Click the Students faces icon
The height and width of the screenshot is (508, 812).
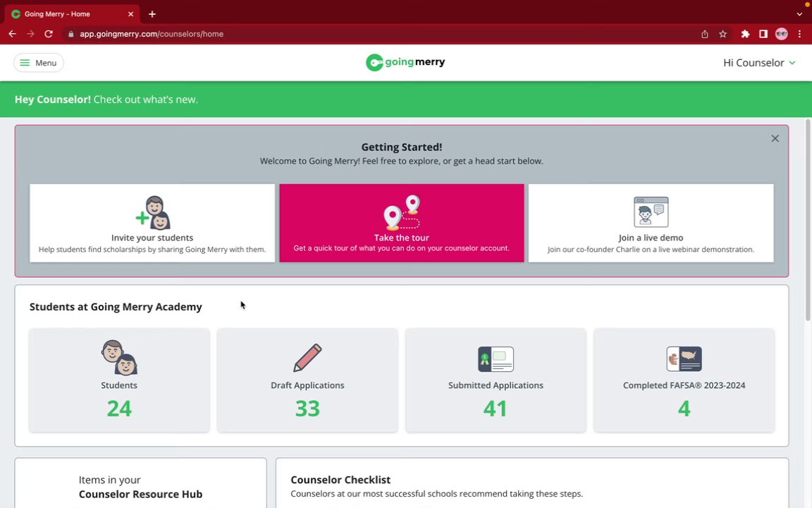point(119,357)
